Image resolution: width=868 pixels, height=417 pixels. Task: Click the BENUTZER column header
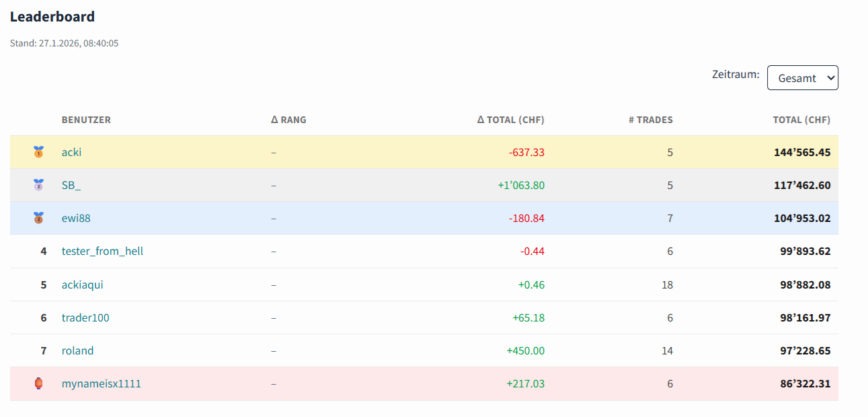[86, 120]
